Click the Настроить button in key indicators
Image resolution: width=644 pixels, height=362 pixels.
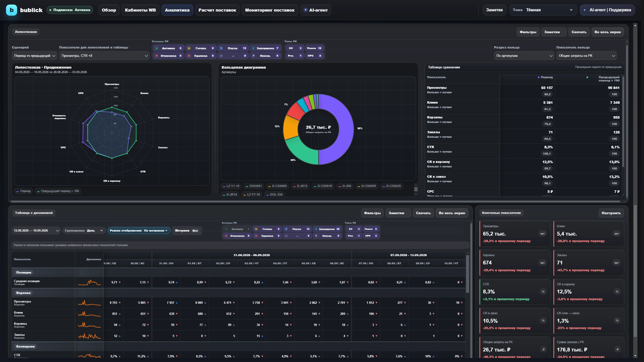coord(611,213)
